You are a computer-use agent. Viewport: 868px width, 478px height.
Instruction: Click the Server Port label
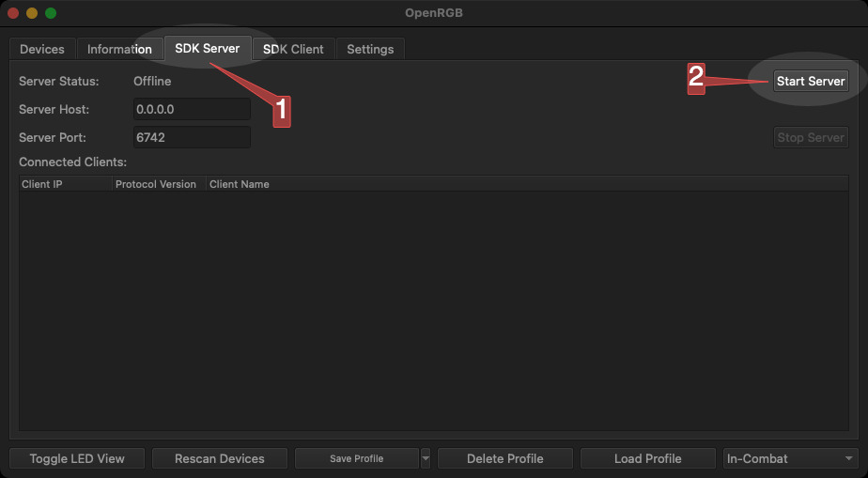coord(53,137)
